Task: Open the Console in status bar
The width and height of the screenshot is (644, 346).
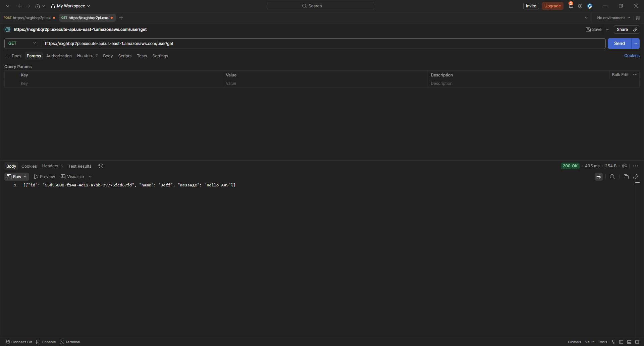Action: click(x=46, y=342)
